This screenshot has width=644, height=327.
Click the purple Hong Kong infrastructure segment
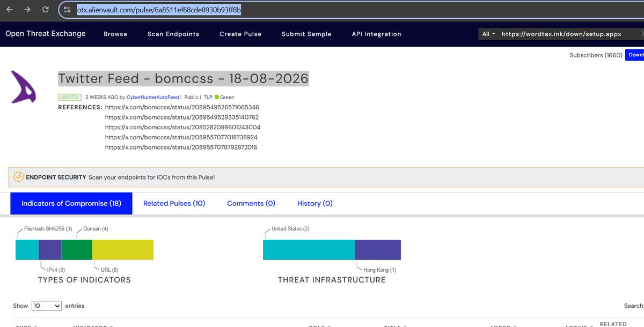click(x=378, y=250)
